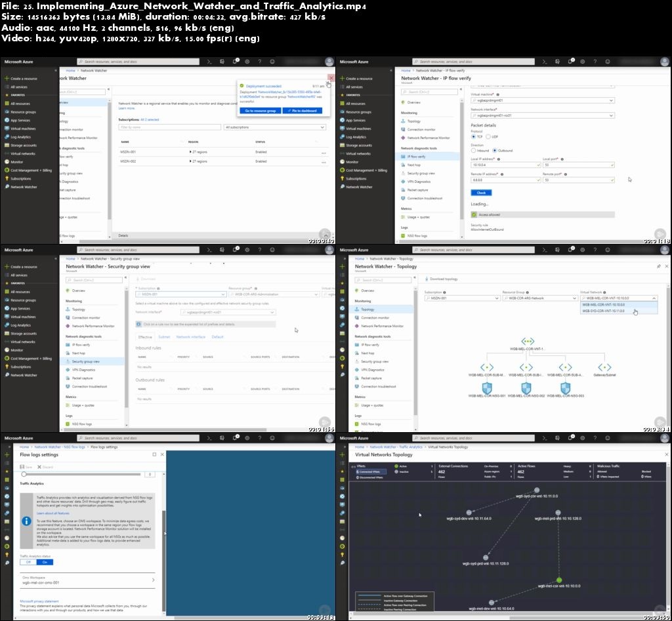This screenshot has width=672, height=621.
Task: Turn Traffic Analytics status Off
Action: (x=28, y=563)
